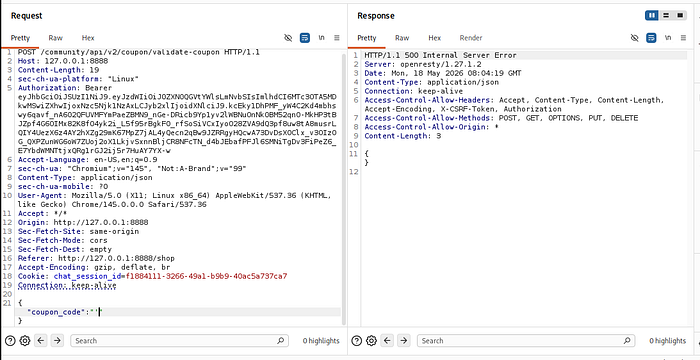Toggle show newline \n in Request
Viewport: 700px width, 360px height.
coord(321,38)
